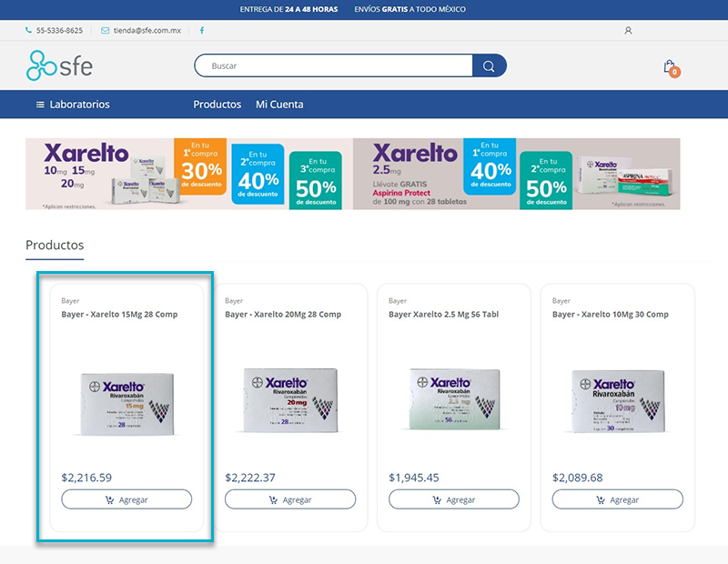Open Bayer - Xarelto 10Mg 30 Comp title
The width and height of the screenshot is (728, 564).
click(x=610, y=314)
